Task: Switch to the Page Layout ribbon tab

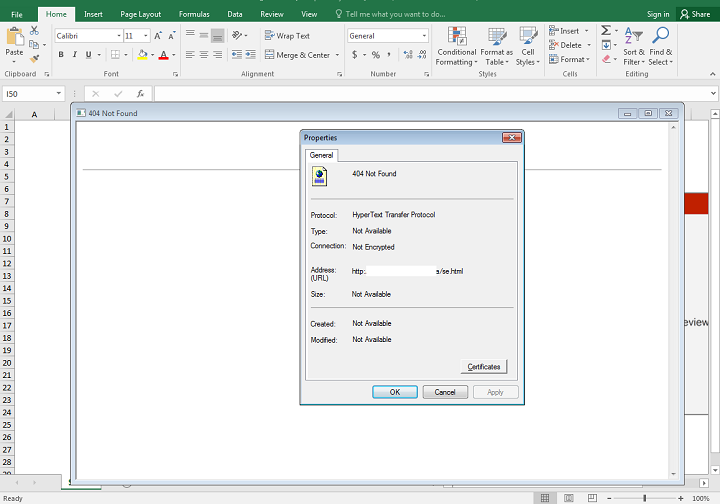Action: click(x=140, y=14)
